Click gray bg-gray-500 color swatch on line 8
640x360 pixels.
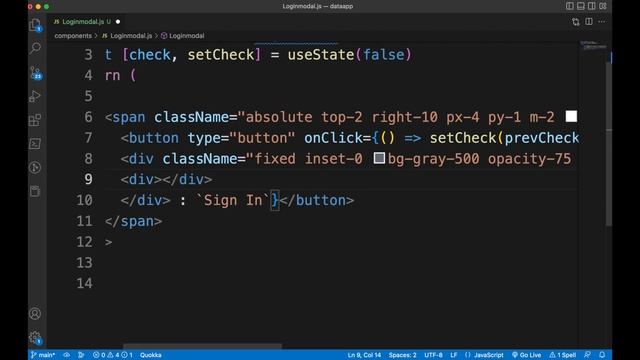tap(379, 158)
